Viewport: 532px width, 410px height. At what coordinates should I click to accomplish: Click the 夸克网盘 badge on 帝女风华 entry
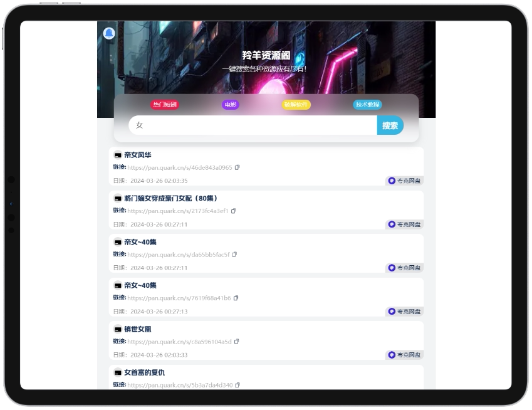406,180
